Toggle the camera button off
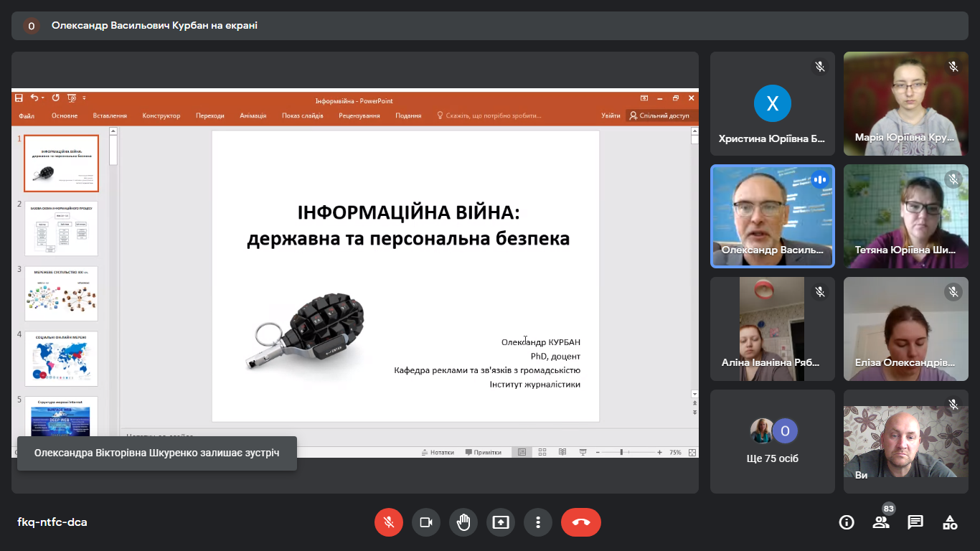 pyautogui.click(x=426, y=522)
